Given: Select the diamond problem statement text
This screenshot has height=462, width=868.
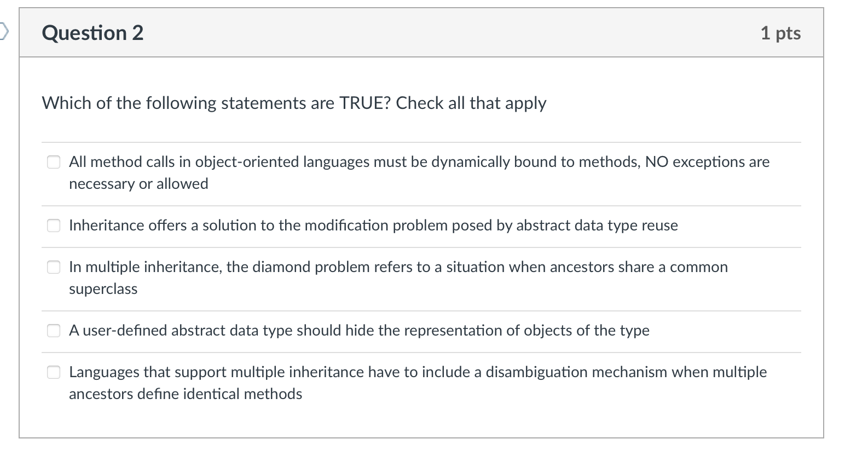Looking at the screenshot, I should coord(398,267).
